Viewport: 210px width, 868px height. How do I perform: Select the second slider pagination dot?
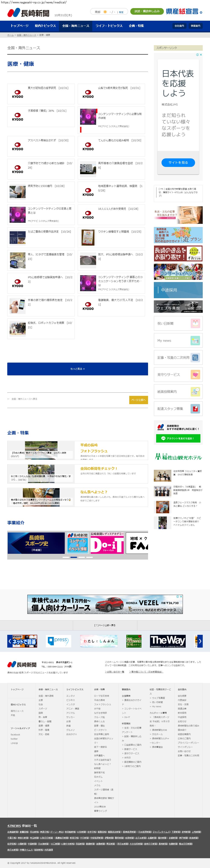[x=74, y=557]
